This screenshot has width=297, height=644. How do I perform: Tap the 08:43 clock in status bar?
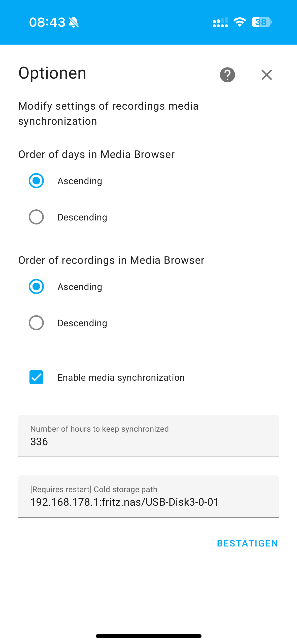[47, 22]
